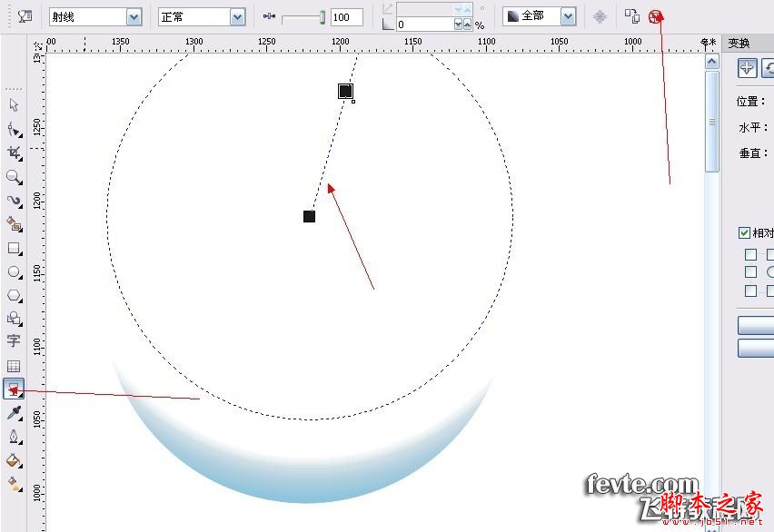Select the Crop tool
Viewport: 774px width, 532px height.
click(x=14, y=153)
